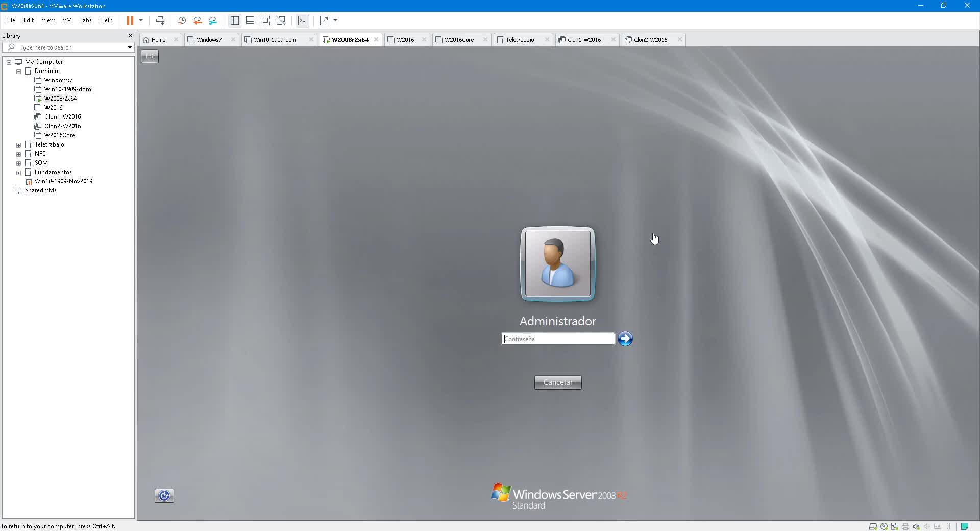This screenshot has height=531, width=980.
Task: Select Shared VMs in the library
Action: tap(40, 190)
